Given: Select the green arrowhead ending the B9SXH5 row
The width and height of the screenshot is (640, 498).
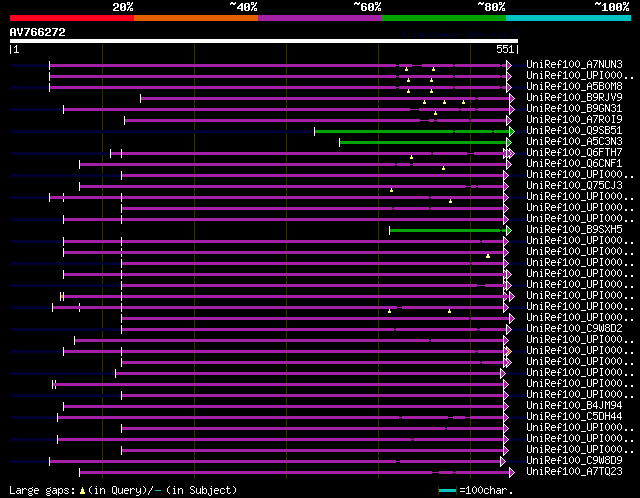Looking at the screenshot, I should tap(509, 231).
